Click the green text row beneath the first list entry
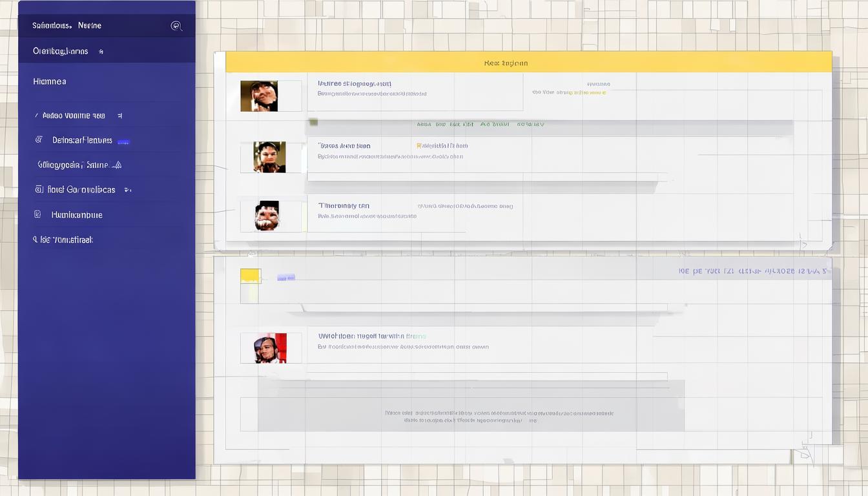The height and width of the screenshot is (496, 868). [x=480, y=124]
